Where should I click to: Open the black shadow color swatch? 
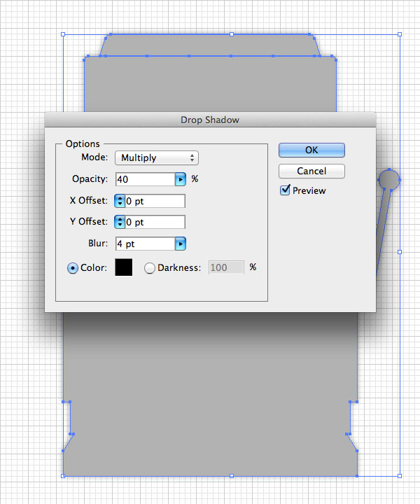[x=124, y=267]
